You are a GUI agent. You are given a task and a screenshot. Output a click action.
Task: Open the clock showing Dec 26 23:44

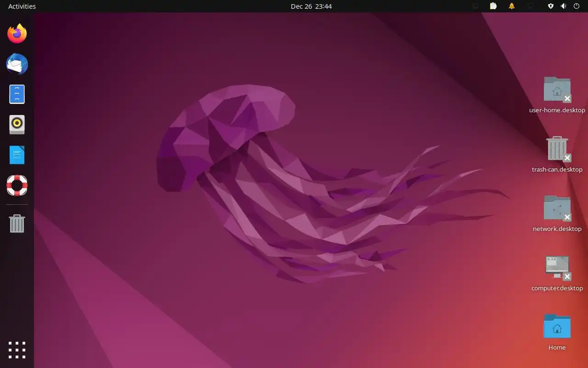311,6
